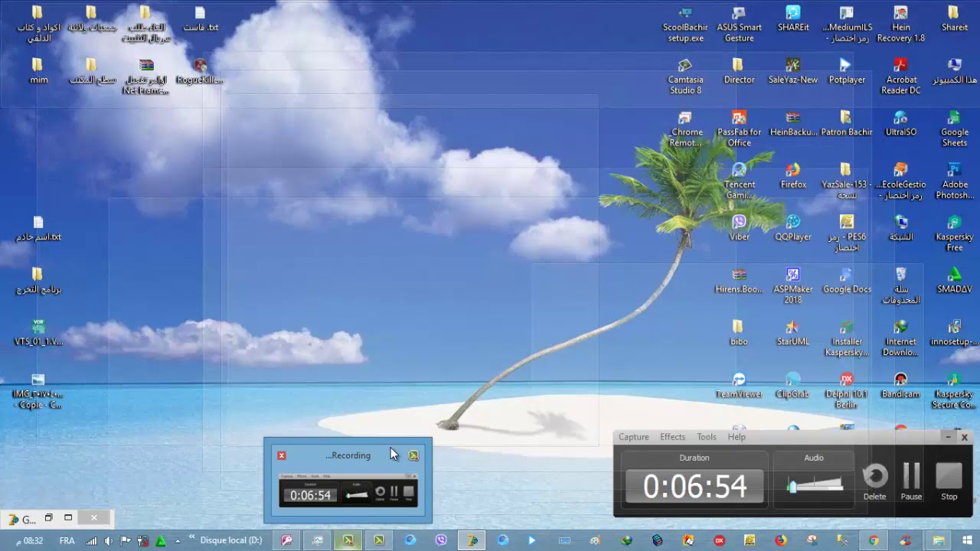This screenshot has height=551, width=980.
Task: Open Adobe Photoshop desktop shortcut
Action: click(x=954, y=181)
